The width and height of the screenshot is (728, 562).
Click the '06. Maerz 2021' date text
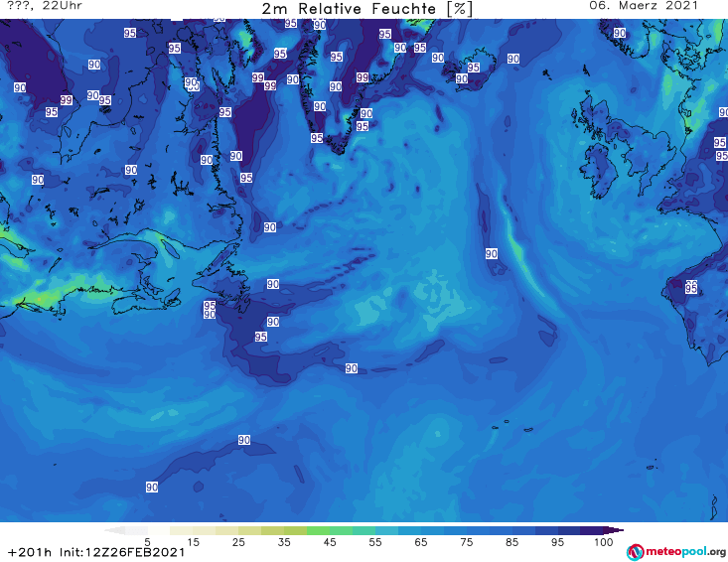[644, 6]
